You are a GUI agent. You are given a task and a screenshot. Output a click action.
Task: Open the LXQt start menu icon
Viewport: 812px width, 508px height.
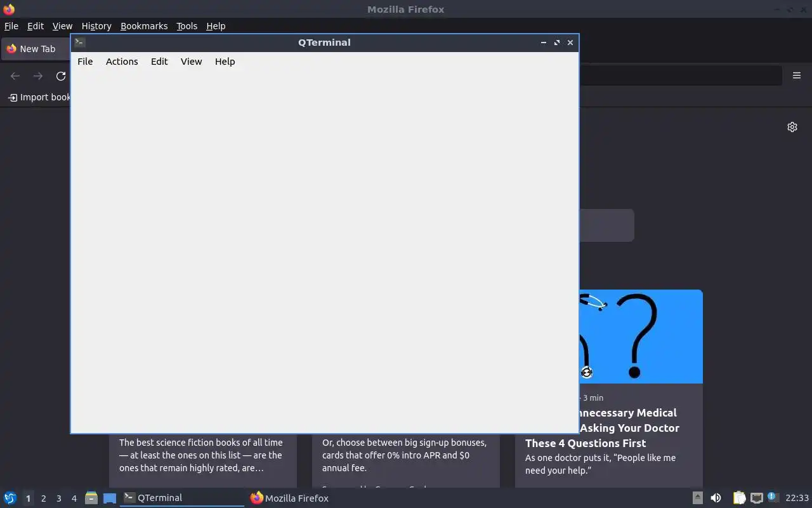click(10, 498)
